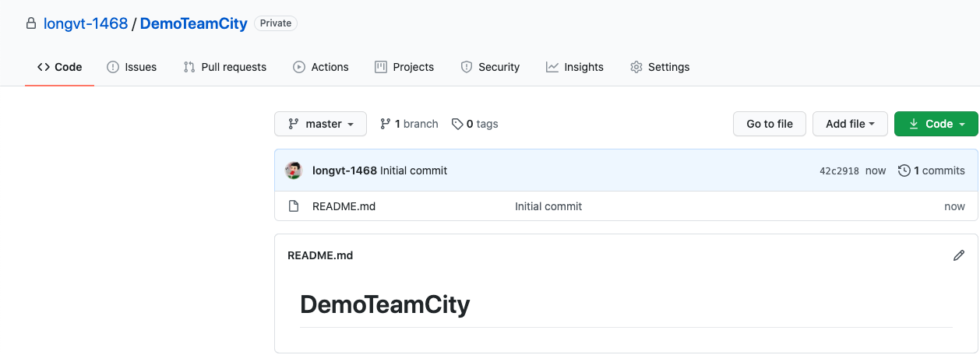
Task: Switch to the Issues tab
Action: point(132,67)
